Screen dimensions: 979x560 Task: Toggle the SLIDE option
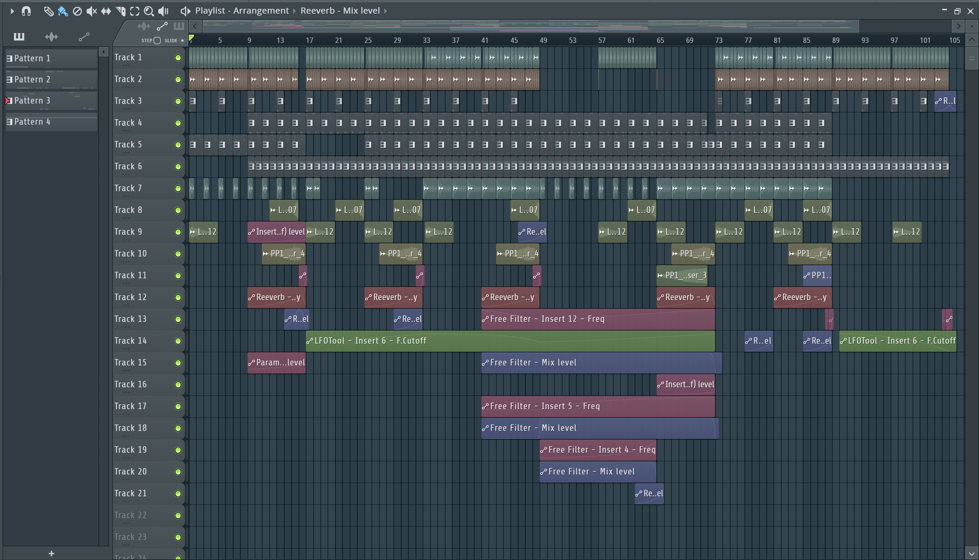(x=182, y=41)
